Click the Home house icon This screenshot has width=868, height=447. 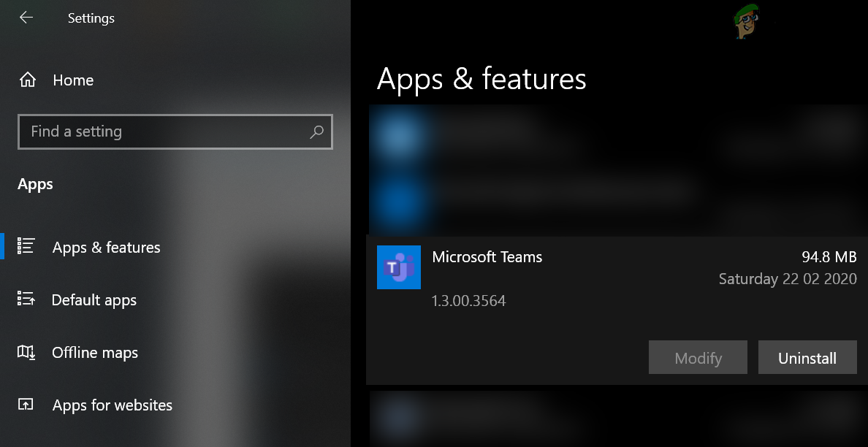click(x=27, y=80)
